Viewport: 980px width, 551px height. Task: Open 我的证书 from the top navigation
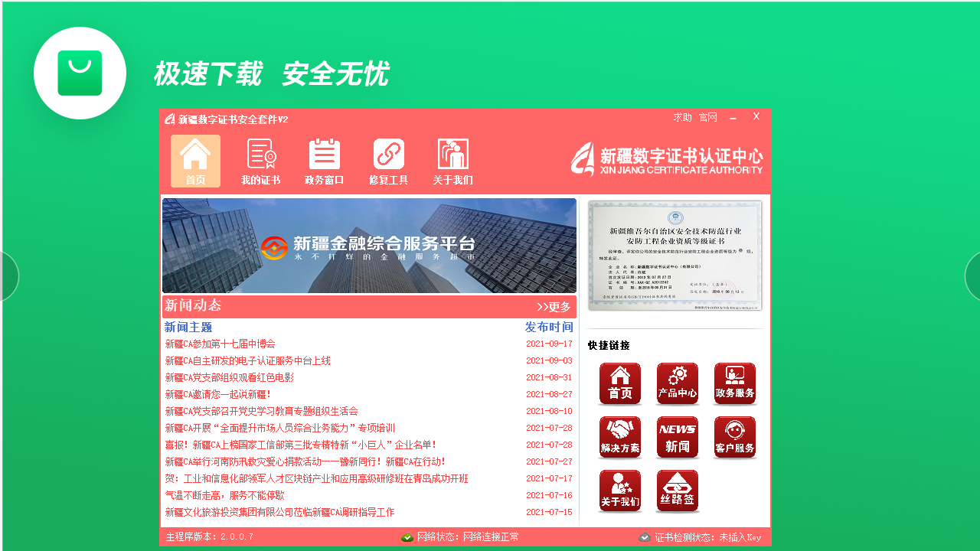click(260, 161)
